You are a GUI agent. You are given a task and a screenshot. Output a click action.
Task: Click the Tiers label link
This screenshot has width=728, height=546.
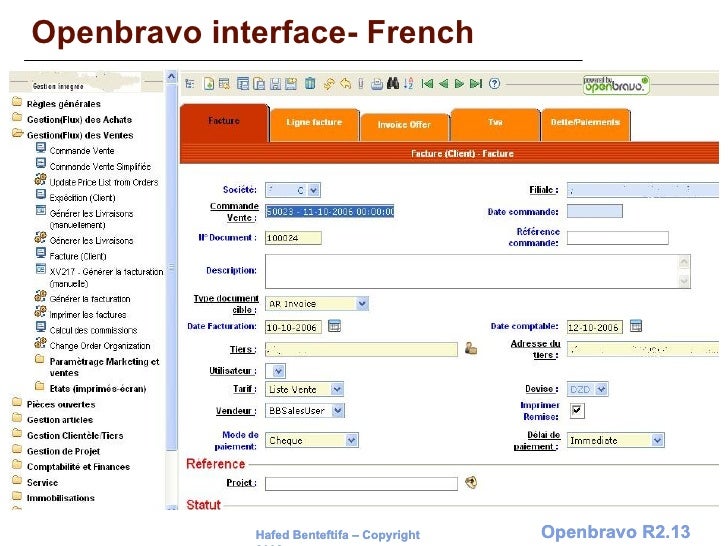coord(243,350)
